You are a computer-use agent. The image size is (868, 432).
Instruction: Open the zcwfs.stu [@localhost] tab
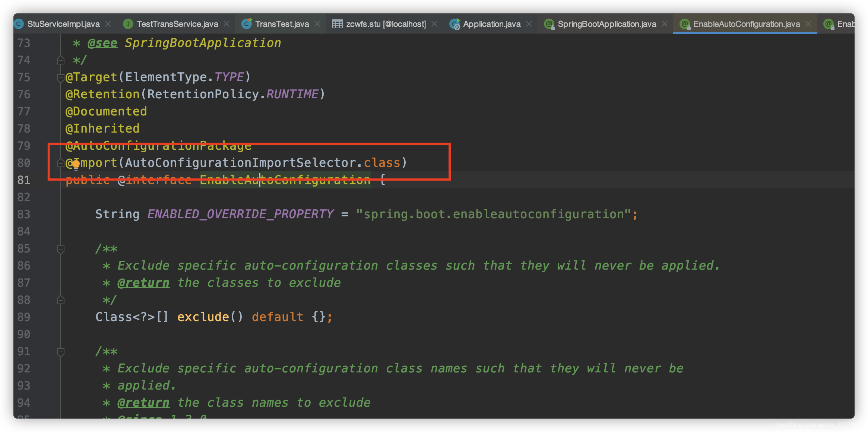386,24
